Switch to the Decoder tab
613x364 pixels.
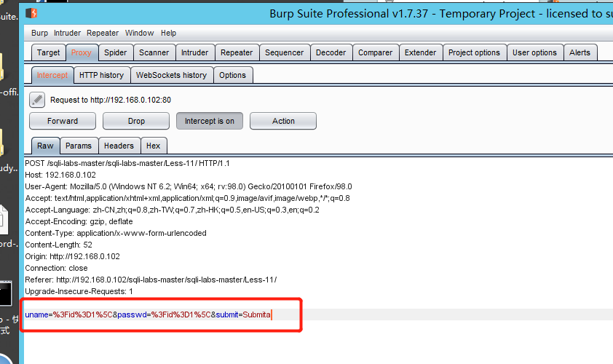(331, 52)
